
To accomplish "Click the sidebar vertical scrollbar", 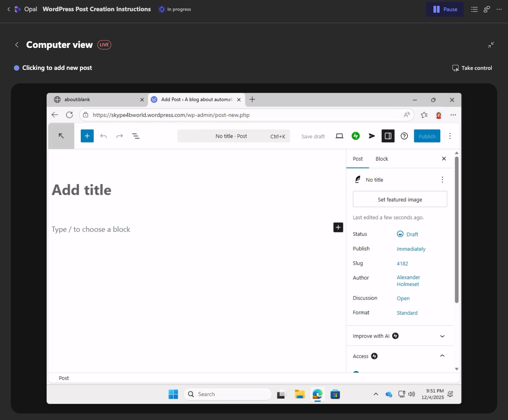I will (x=457, y=232).
